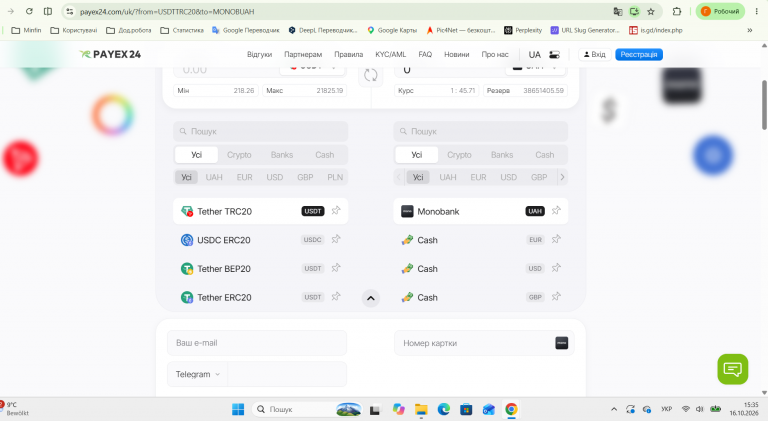Pin USDC ERC20 to favorites
Viewport: 768px width, 421px height.
[336, 239]
